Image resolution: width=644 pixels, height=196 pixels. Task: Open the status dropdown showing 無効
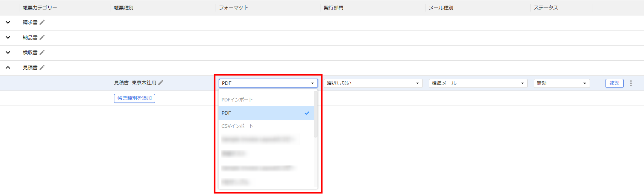tap(561, 83)
